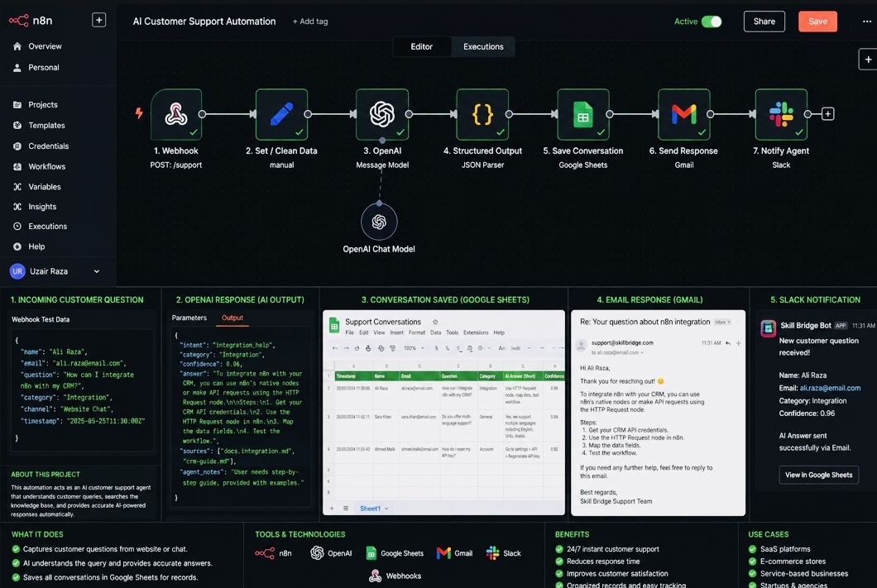This screenshot has width=877, height=588.
Task: Click the plus button beside the n8n logo
Action: click(98, 20)
